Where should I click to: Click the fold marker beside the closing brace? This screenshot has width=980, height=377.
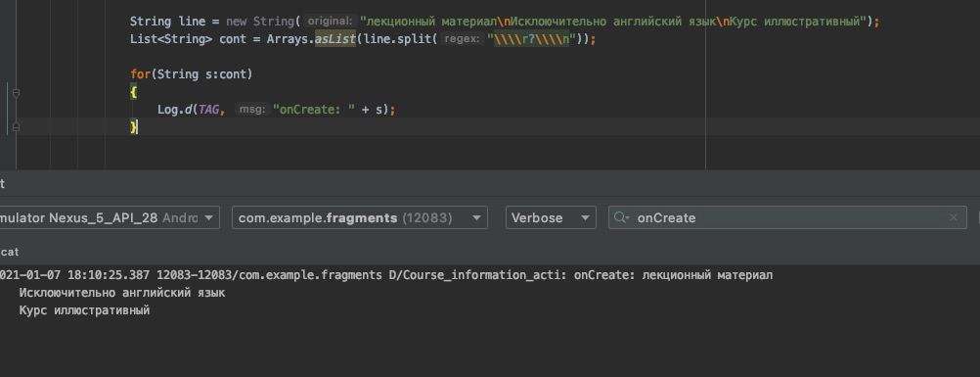coord(17,127)
